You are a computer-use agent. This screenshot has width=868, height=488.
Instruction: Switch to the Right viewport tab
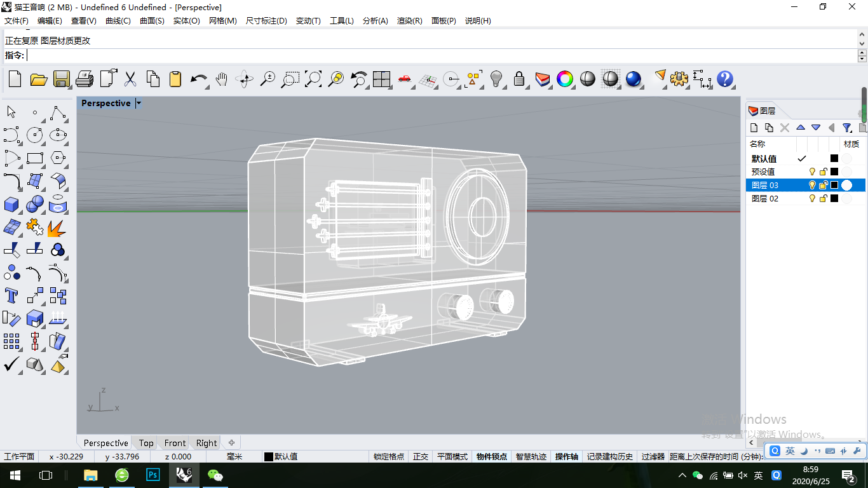[x=207, y=443]
